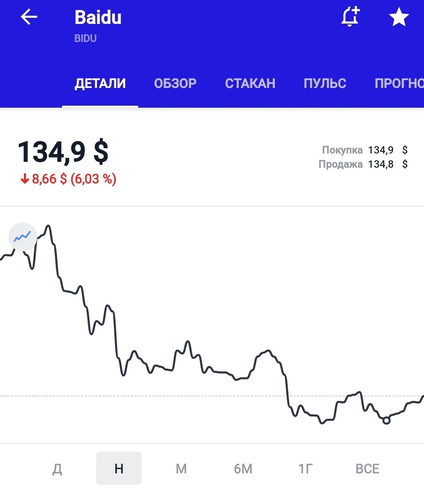Go to the СТАКАН tab

tap(250, 83)
